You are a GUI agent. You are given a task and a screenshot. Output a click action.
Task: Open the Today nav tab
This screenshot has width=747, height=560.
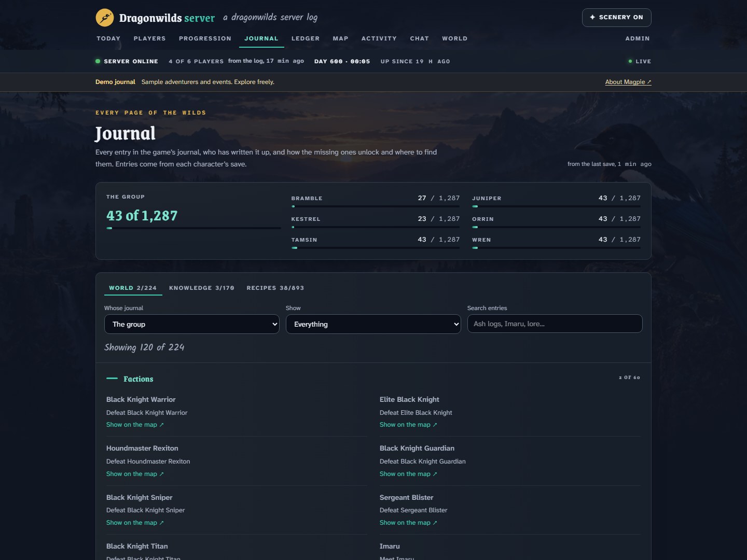point(108,38)
